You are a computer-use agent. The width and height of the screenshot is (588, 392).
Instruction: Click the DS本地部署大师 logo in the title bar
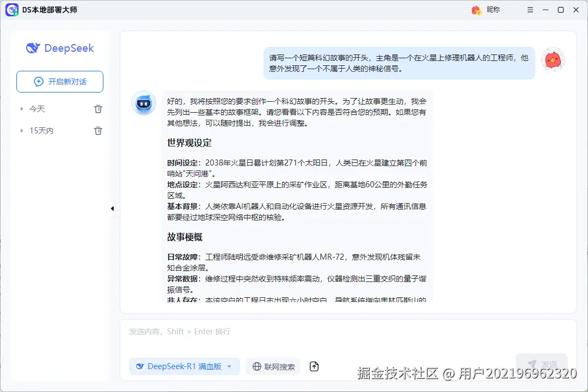pos(12,10)
